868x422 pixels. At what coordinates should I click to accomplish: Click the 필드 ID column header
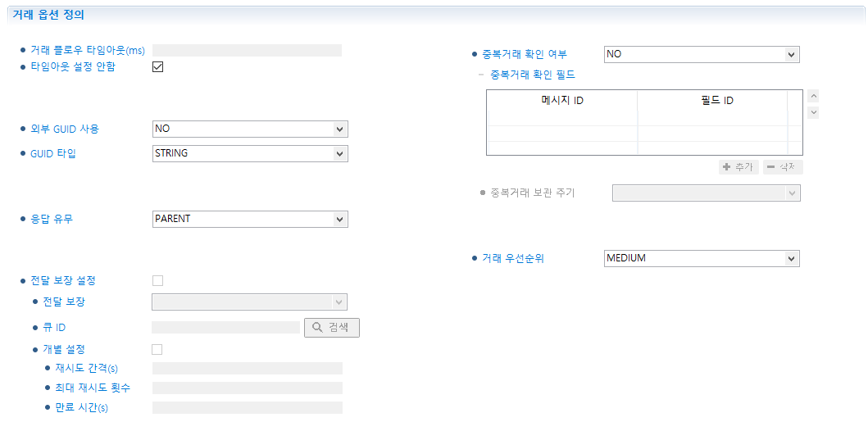pyautogui.click(x=711, y=101)
